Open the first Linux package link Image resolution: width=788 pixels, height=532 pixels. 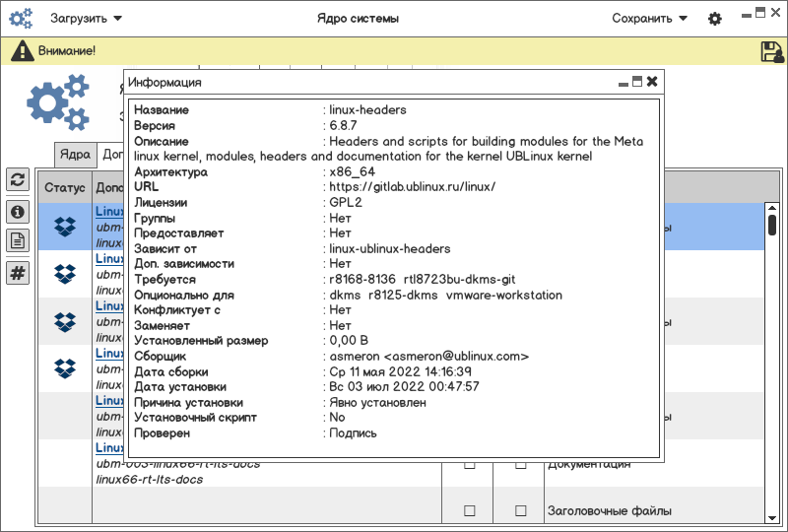click(109, 211)
